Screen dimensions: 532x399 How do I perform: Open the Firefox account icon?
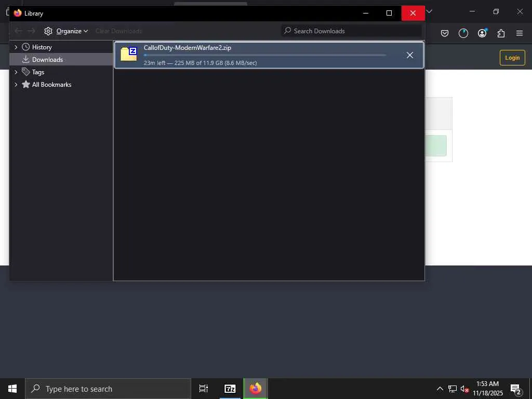click(482, 33)
